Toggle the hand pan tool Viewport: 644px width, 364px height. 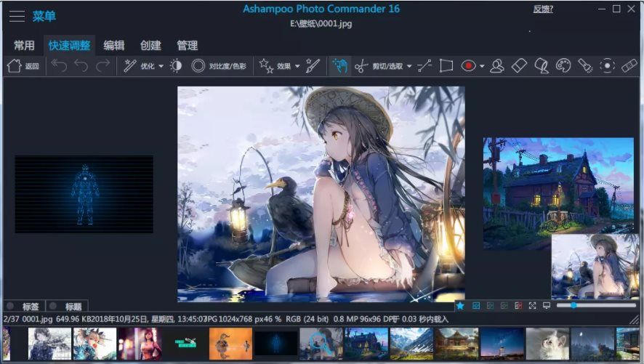pyautogui.click(x=340, y=66)
